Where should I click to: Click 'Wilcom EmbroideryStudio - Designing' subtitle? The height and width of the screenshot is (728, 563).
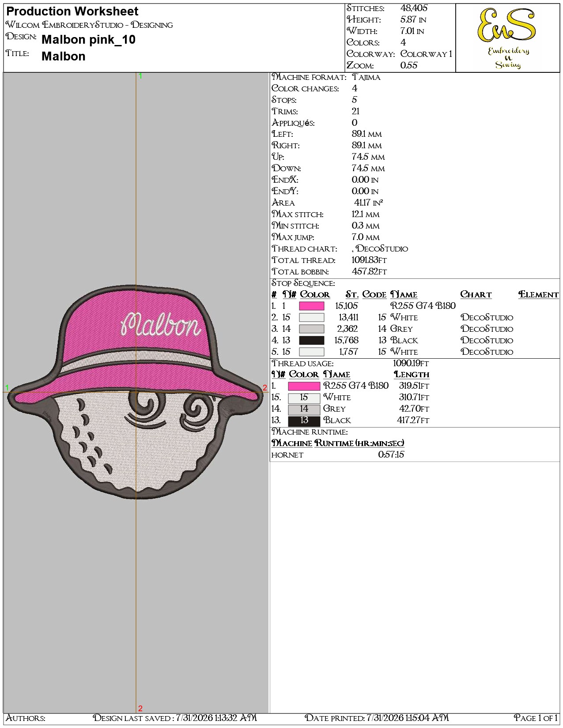(89, 25)
